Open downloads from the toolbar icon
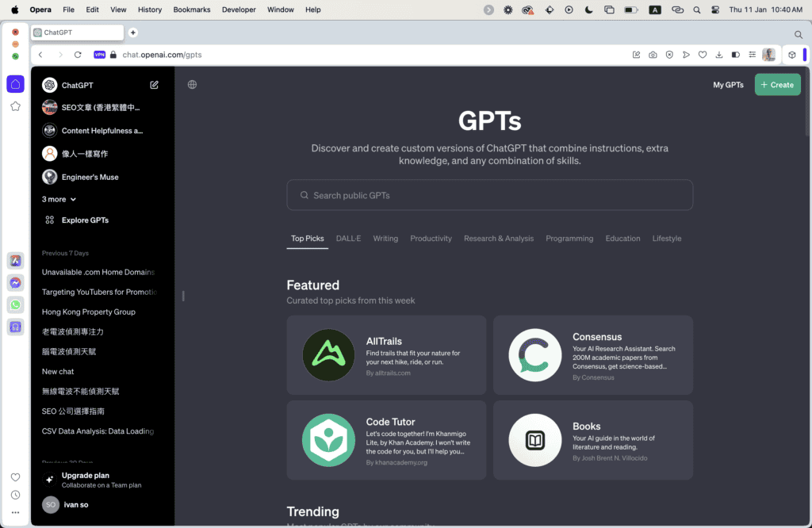Screen dimensions: 812x528 point(718,55)
